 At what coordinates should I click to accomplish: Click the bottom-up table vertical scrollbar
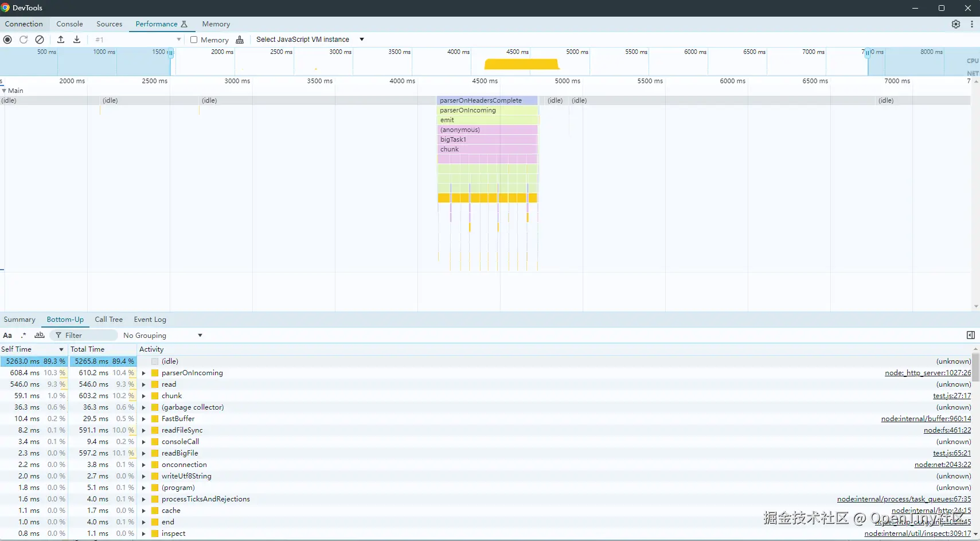(975, 367)
